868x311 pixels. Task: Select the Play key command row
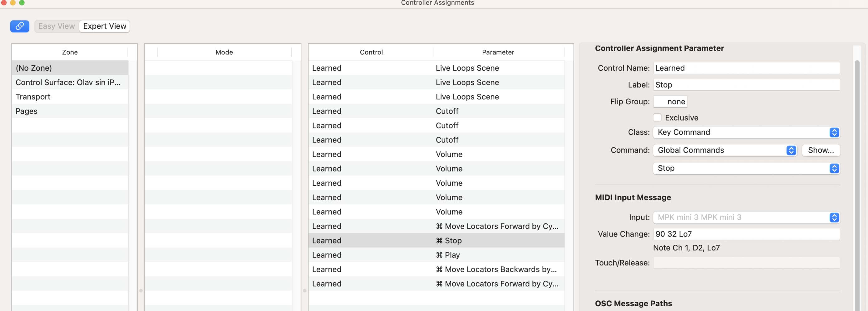click(436, 255)
